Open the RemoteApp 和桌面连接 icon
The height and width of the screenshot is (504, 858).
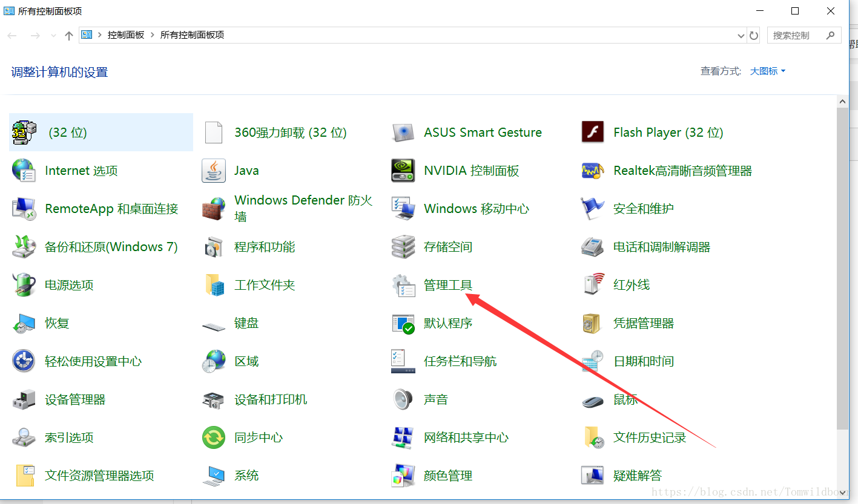click(x=24, y=209)
